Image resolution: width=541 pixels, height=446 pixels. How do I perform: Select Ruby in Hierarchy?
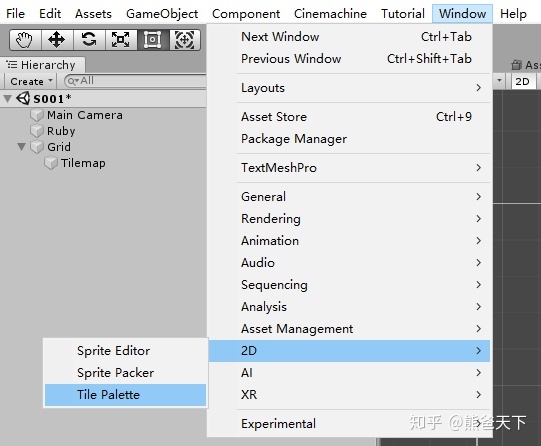pos(61,131)
